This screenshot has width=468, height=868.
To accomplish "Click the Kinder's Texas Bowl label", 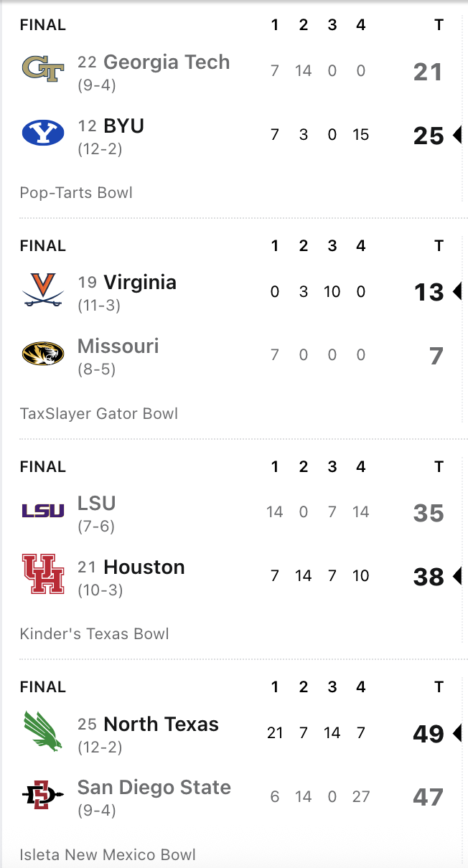I will click(x=95, y=633).
